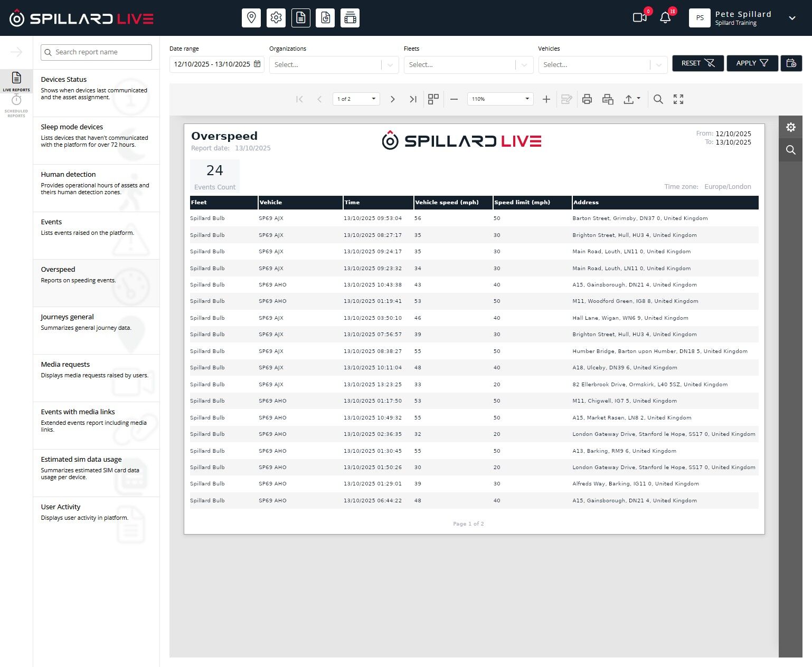Toggle multipage view mode
Screen dimensions: 812x667
pos(433,99)
